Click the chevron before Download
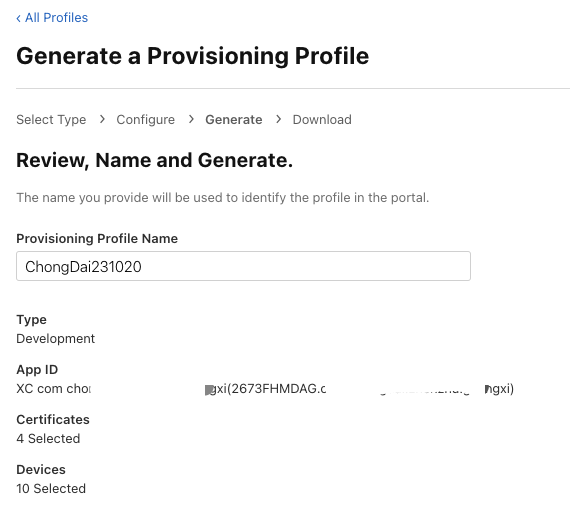570x529 pixels. 278,119
